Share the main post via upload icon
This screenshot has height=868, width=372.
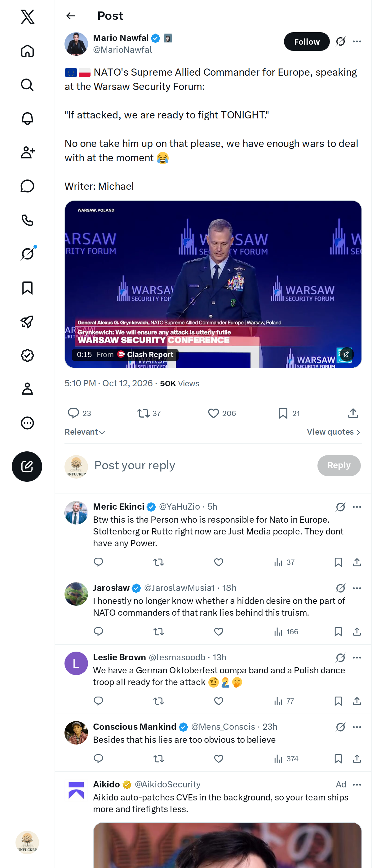point(353,413)
